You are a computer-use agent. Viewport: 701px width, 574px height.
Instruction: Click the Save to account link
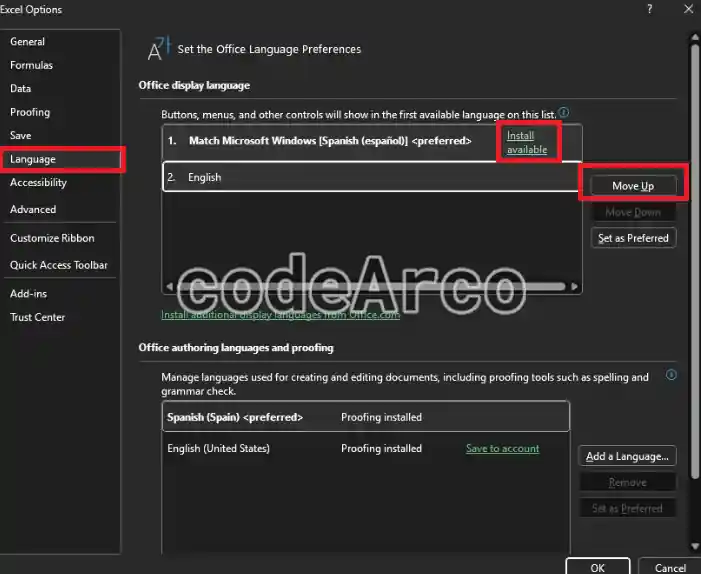pos(503,448)
